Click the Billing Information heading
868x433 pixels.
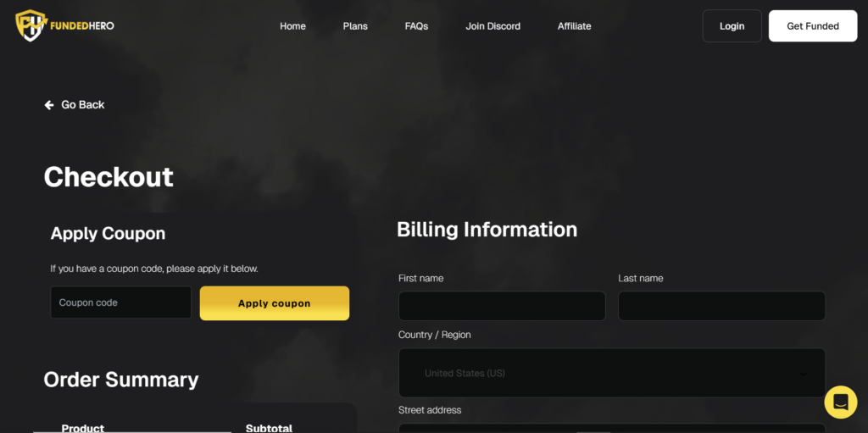(487, 230)
